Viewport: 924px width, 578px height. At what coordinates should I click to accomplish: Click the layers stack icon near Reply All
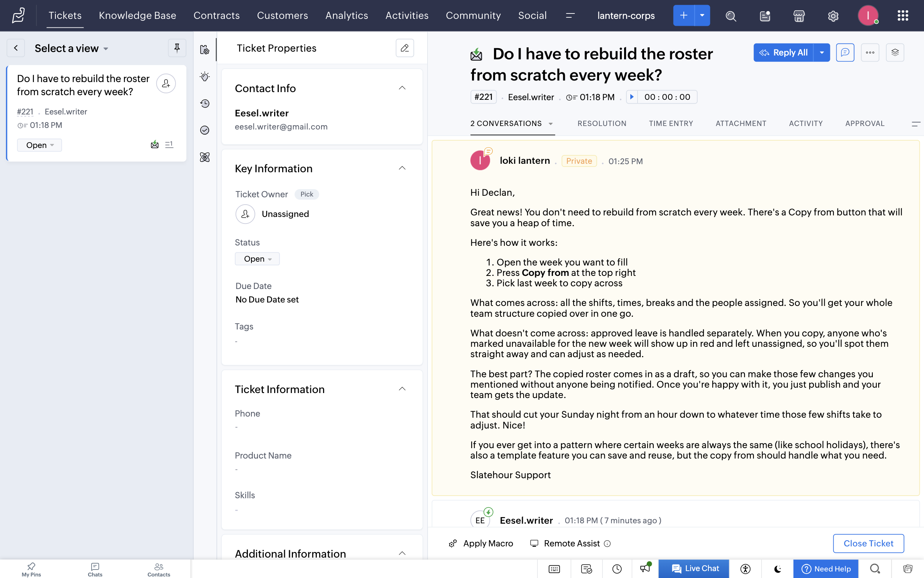pos(895,52)
